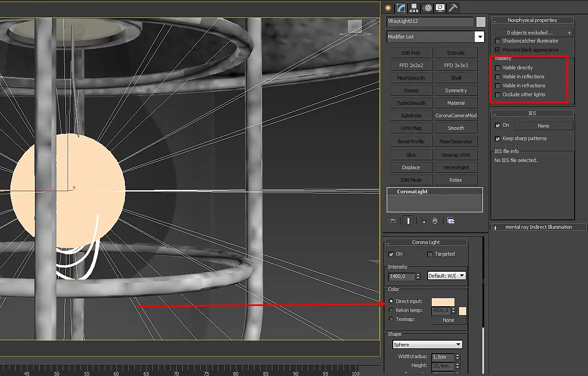This screenshot has height=376, width=588.
Task: Click the Direct input color swatch
Action: (x=443, y=302)
